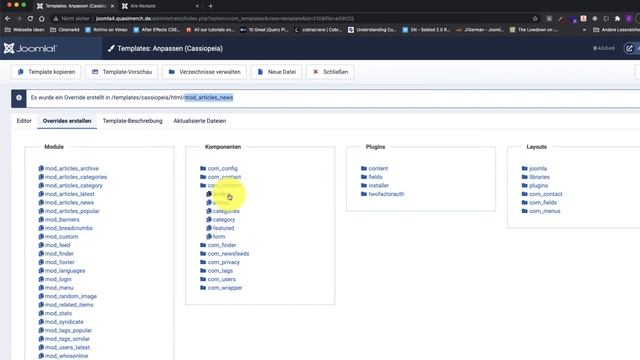This screenshot has height=360, width=640.
Task: Create override for featured view
Action: (x=220, y=228)
